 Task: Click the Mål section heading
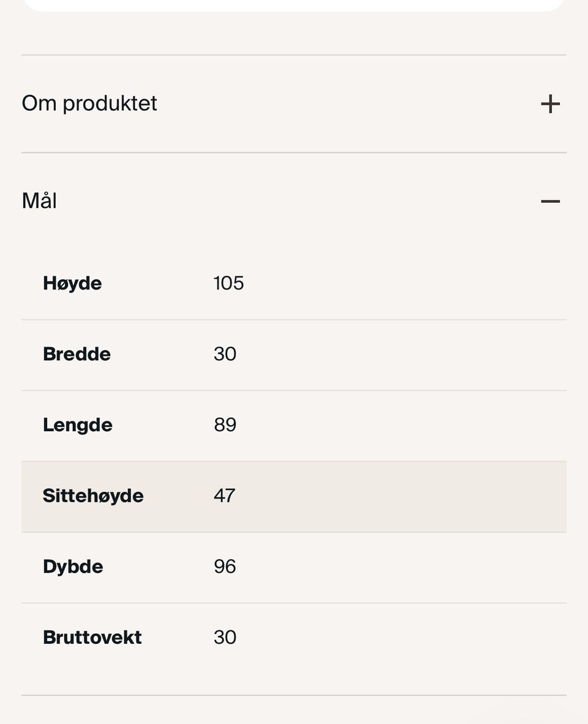(x=39, y=201)
